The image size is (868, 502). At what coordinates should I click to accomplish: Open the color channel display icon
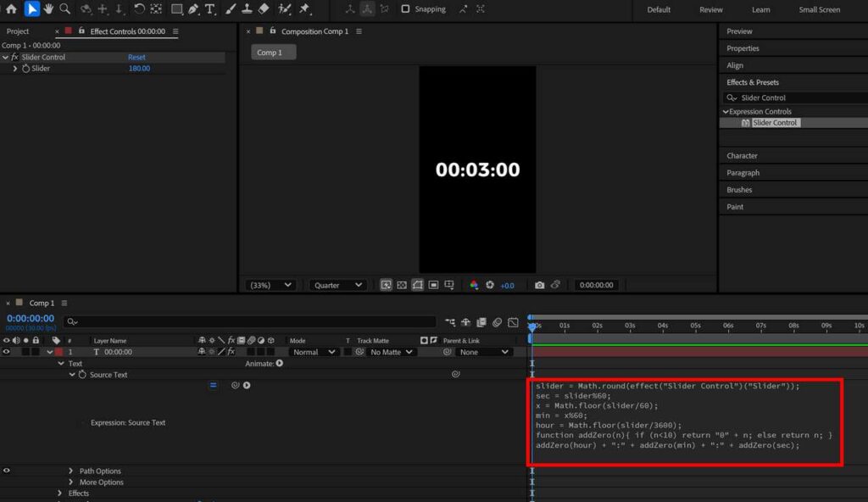pos(474,285)
